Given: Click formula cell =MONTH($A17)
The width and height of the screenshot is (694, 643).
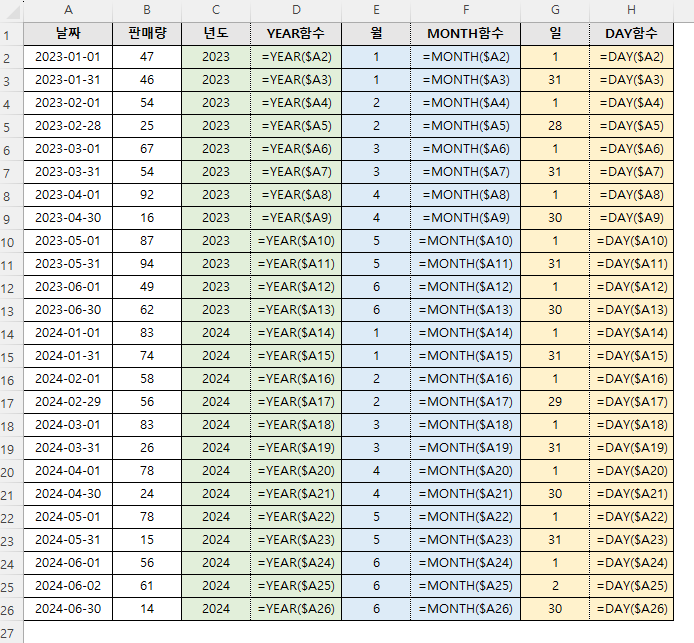Looking at the screenshot, I should pyautogui.click(x=466, y=402).
